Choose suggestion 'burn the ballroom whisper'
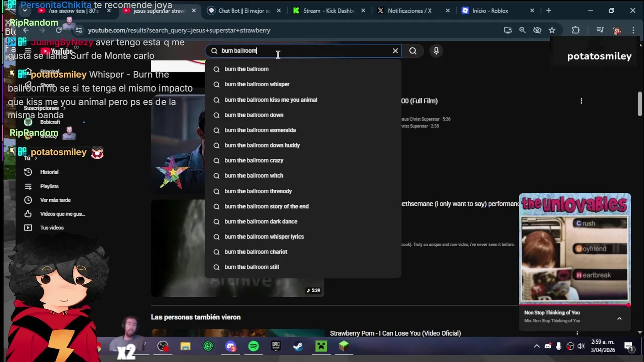The image size is (644, 362). coord(303,84)
